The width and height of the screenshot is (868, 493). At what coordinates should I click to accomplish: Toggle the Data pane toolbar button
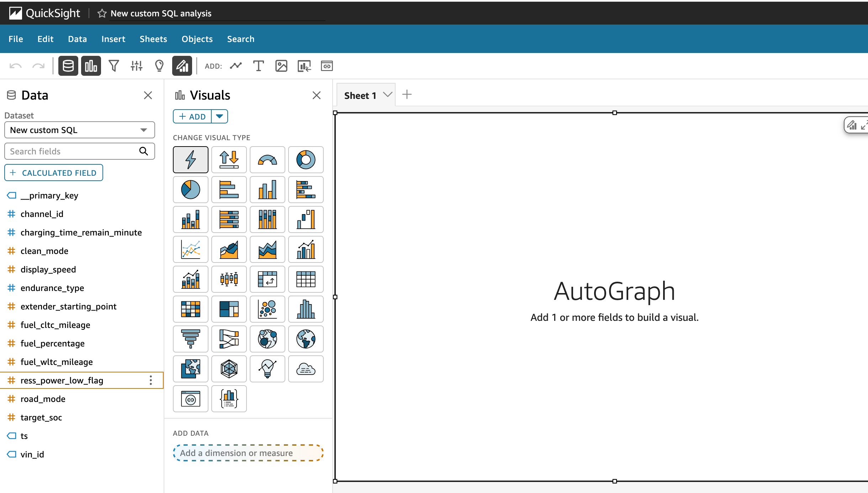(x=68, y=66)
